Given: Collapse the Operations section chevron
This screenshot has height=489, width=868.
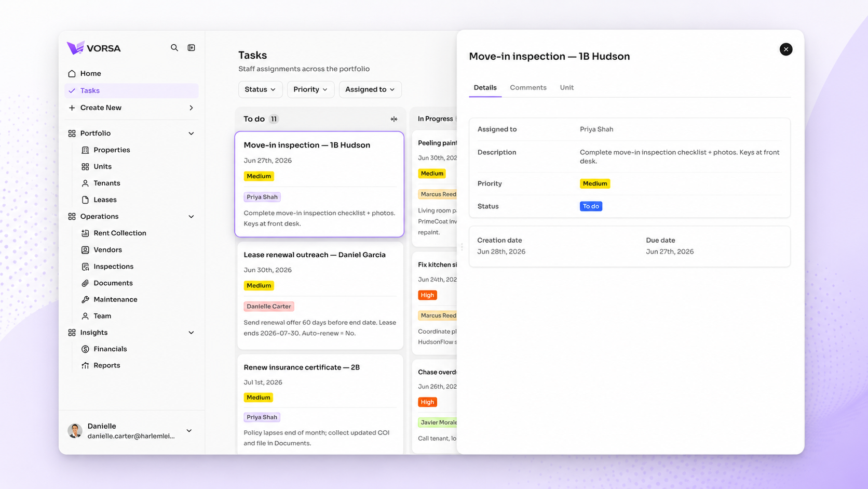Looking at the screenshot, I should point(191,217).
